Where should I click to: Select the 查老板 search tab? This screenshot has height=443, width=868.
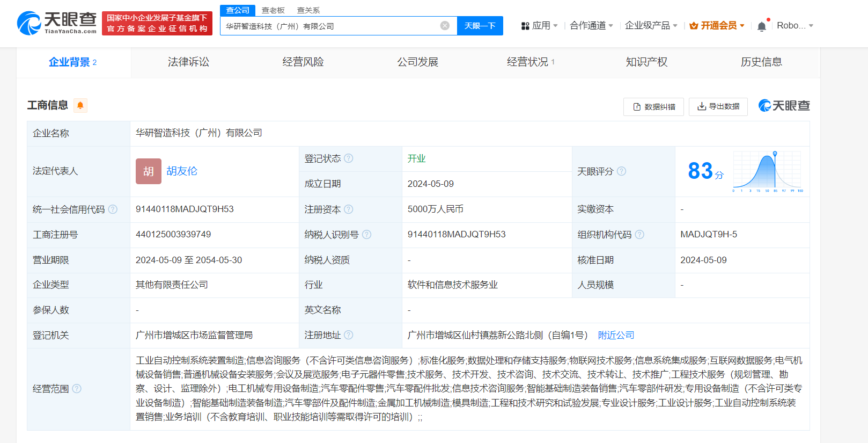pyautogui.click(x=273, y=10)
